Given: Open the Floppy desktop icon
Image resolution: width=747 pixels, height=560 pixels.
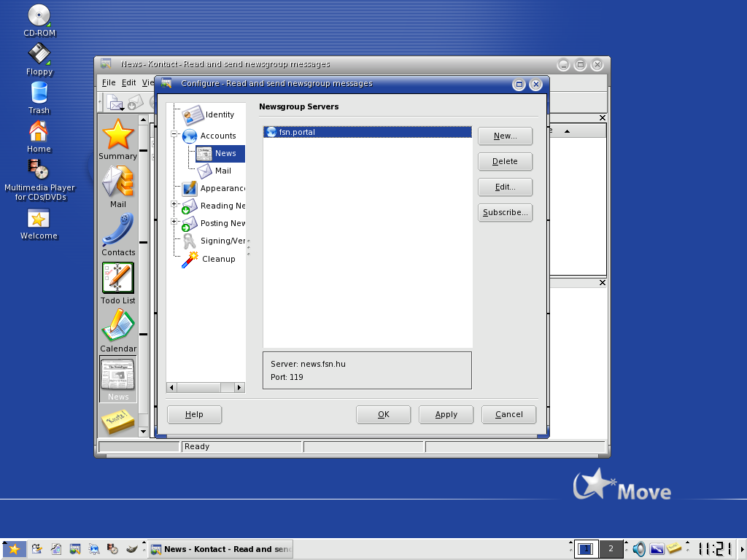Looking at the screenshot, I should click(39, 60).
